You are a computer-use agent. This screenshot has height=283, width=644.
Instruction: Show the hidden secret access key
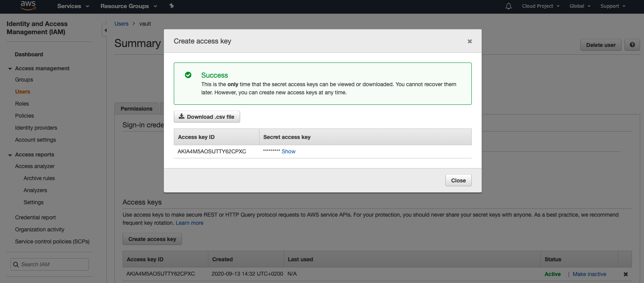coord(288,151)
